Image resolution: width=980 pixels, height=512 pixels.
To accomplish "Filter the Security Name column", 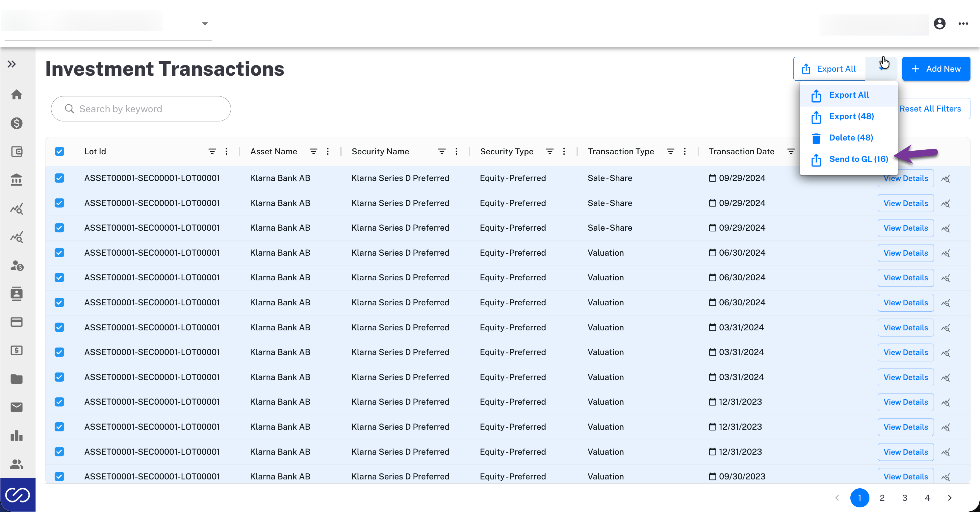I will click(x=442, y=151).
